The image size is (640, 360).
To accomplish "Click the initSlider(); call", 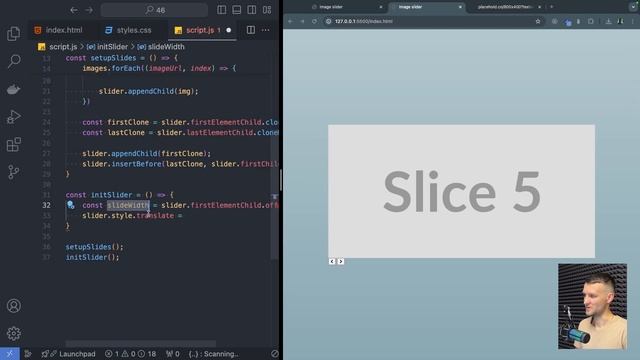I will tap(93, 257).
